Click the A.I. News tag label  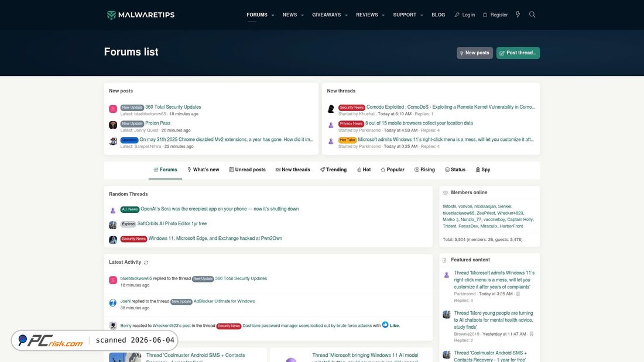tap(130, 209)
